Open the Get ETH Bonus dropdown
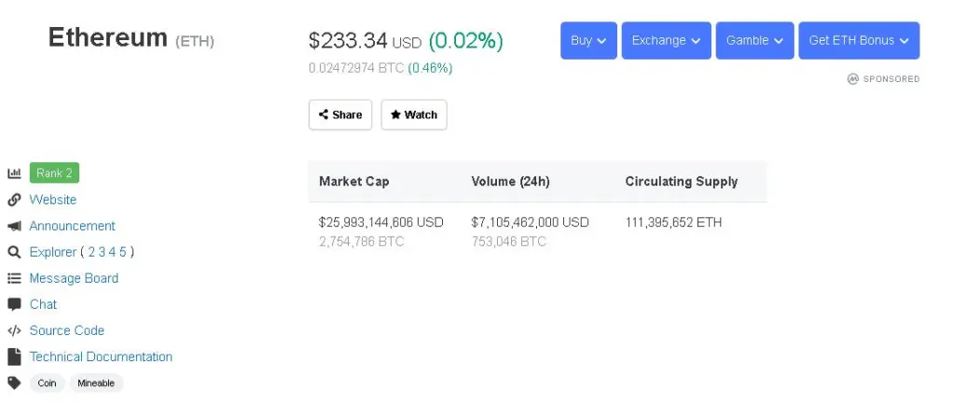980x417 pixels. [x=859, y=41]
